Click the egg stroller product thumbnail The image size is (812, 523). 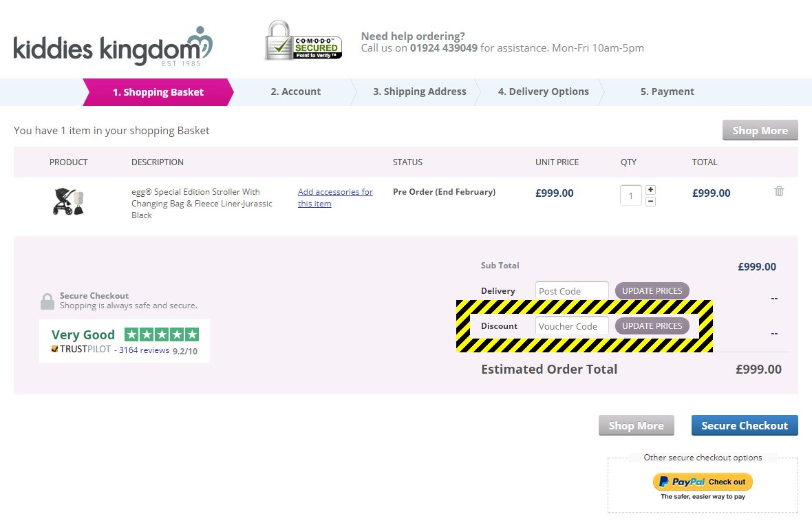(68, 202)
